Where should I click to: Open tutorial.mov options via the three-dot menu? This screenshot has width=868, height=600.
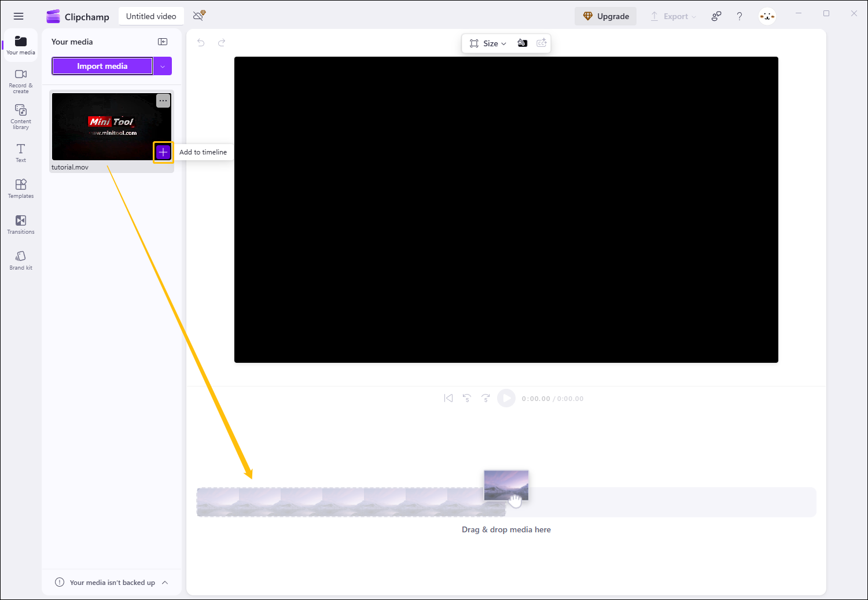point(163,101)
